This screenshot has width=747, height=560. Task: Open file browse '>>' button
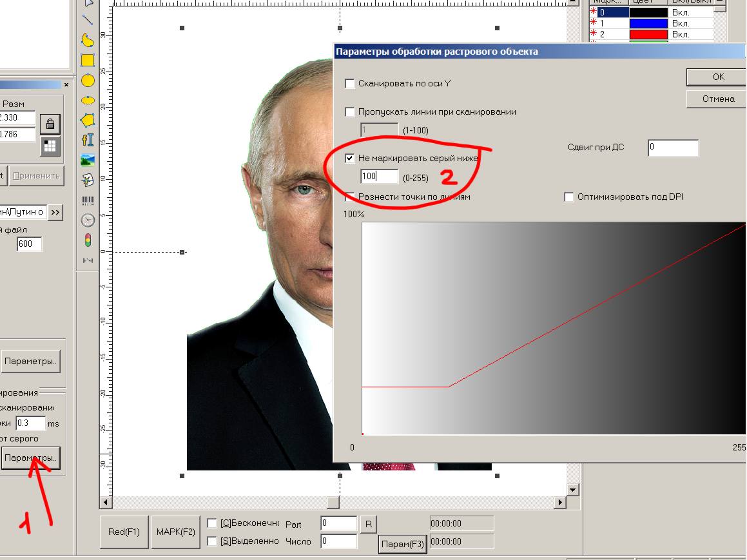(x=56, y=212)
